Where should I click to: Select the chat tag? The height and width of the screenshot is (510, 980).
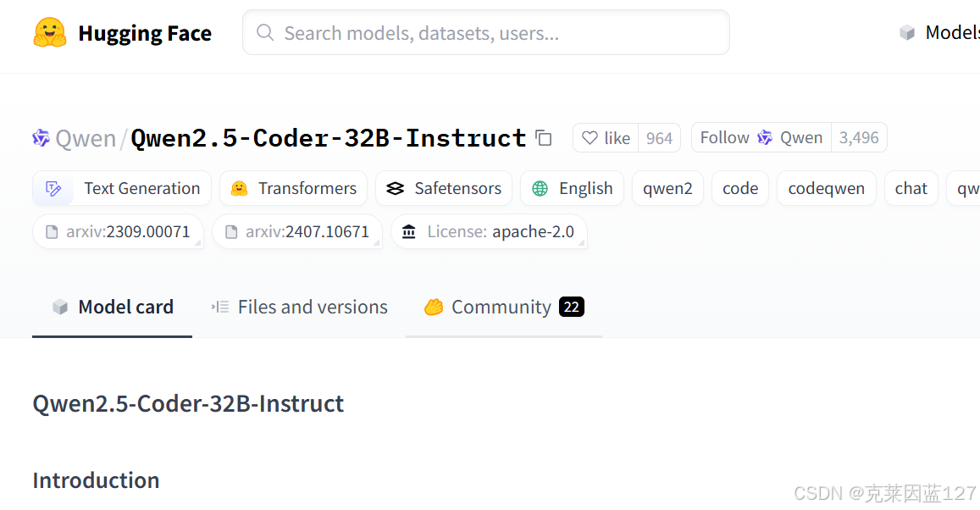click(911, 188)
